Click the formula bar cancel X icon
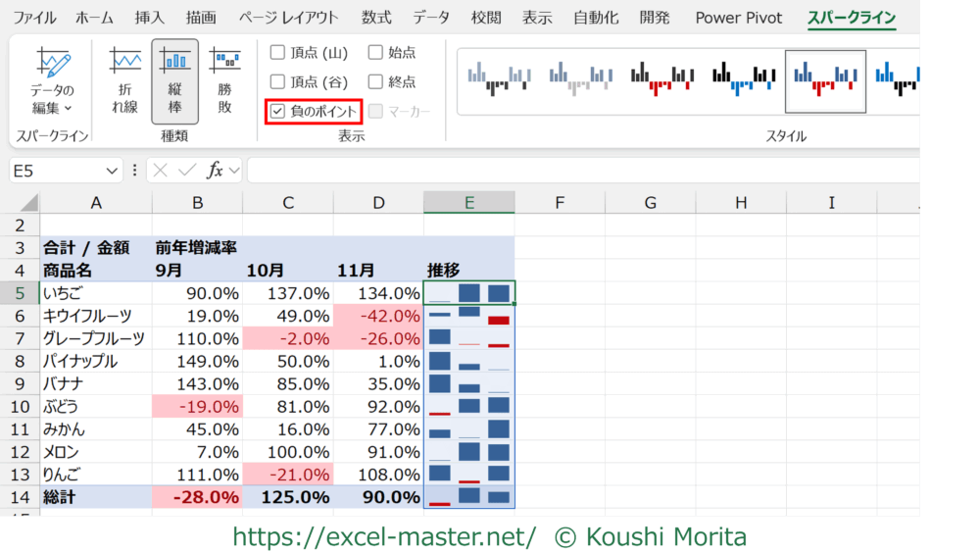Screen dimensions: 980x552 point(162,171)
